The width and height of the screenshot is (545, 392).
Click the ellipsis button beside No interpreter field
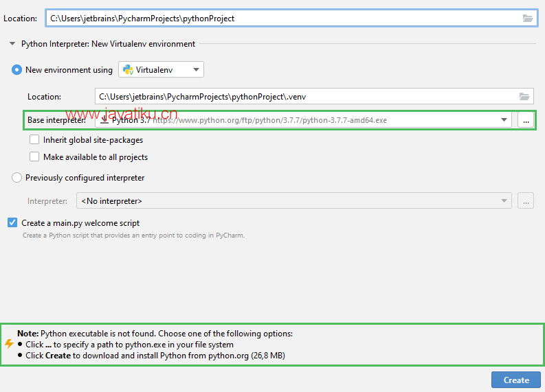coord(525,201)
